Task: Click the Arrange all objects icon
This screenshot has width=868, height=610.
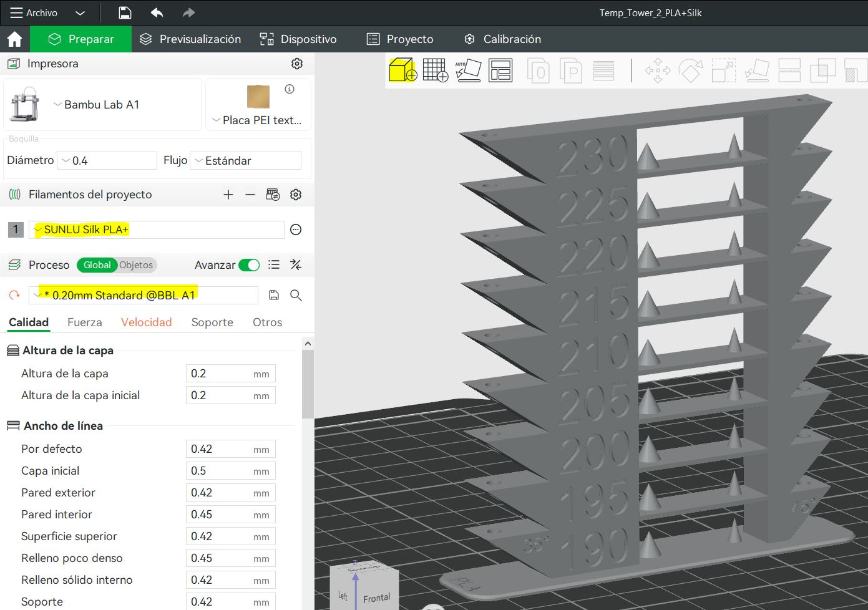Action: point(500,70)
